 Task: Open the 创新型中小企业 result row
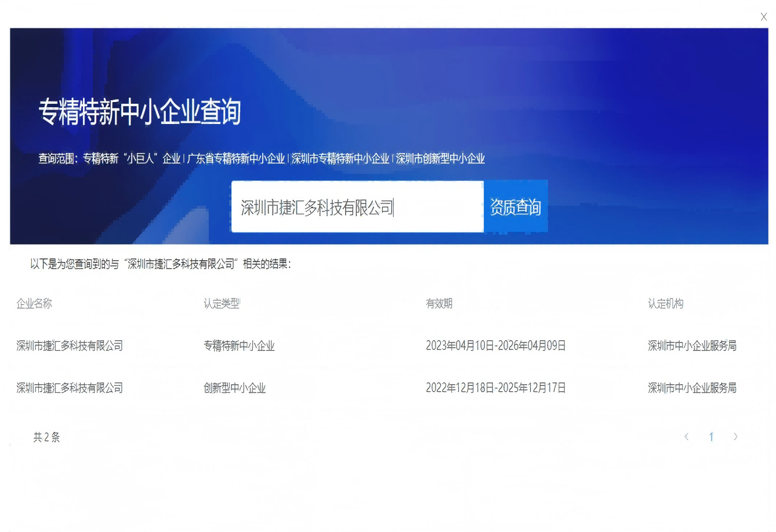[234, 388]
